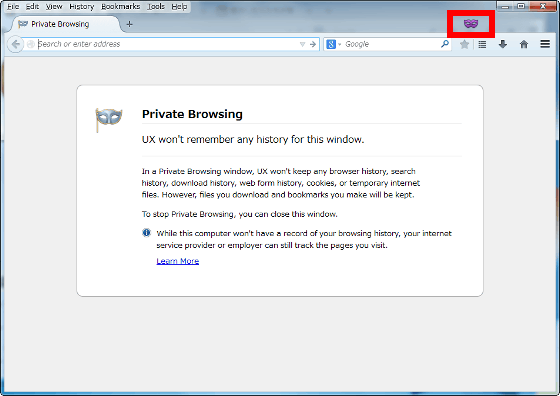The height and width of the screenshot is (396, 560).
Task: Open the Bookmarks menu
Action: (x=121, y=6)
